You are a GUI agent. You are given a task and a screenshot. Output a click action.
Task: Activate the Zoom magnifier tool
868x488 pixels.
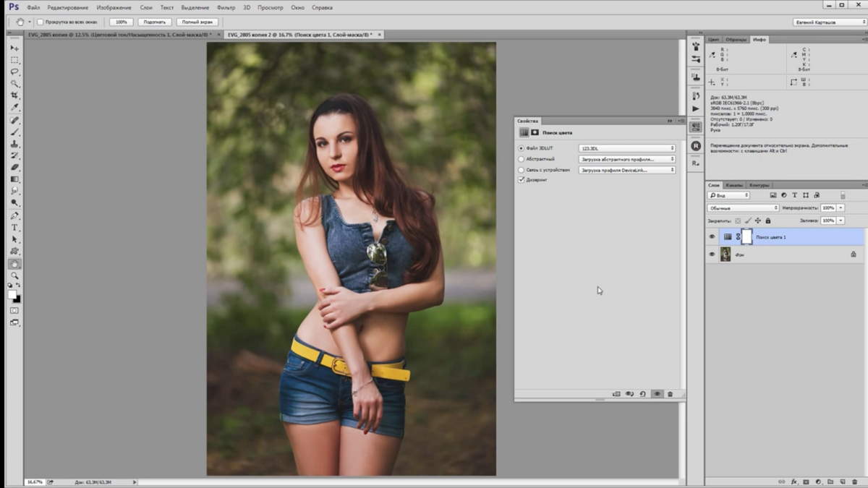14,275
